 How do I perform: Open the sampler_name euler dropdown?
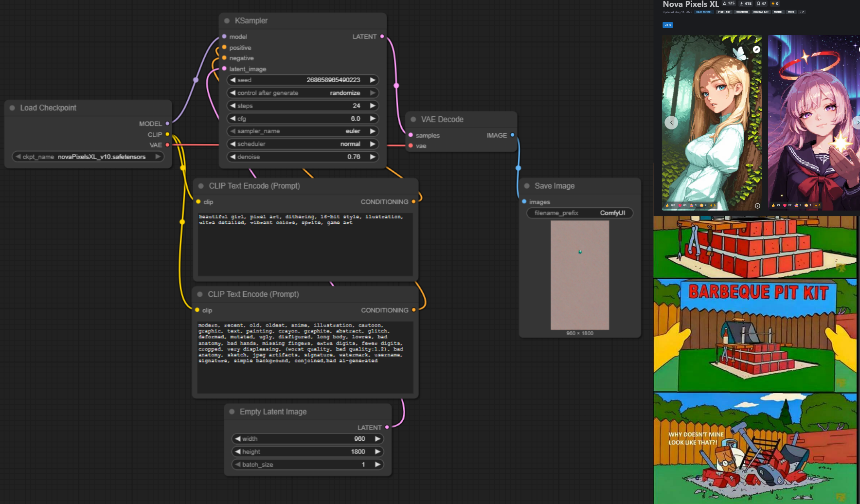click(303, 131)
